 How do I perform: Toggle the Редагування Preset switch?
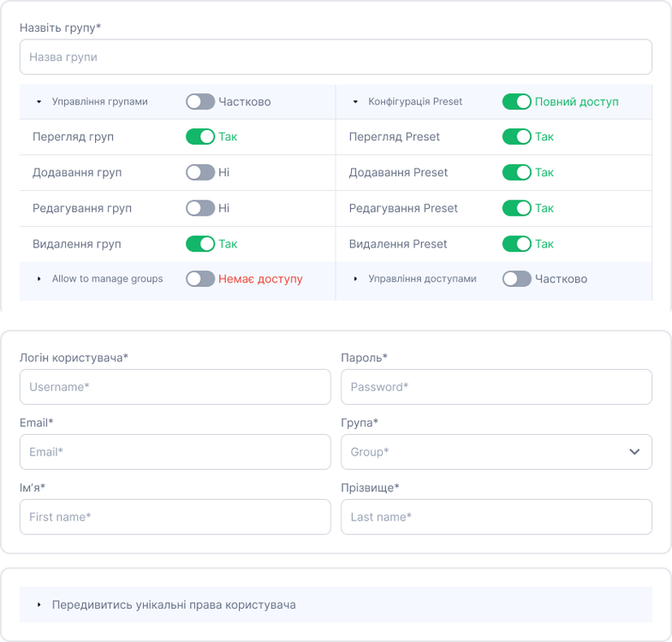[516, 209]
